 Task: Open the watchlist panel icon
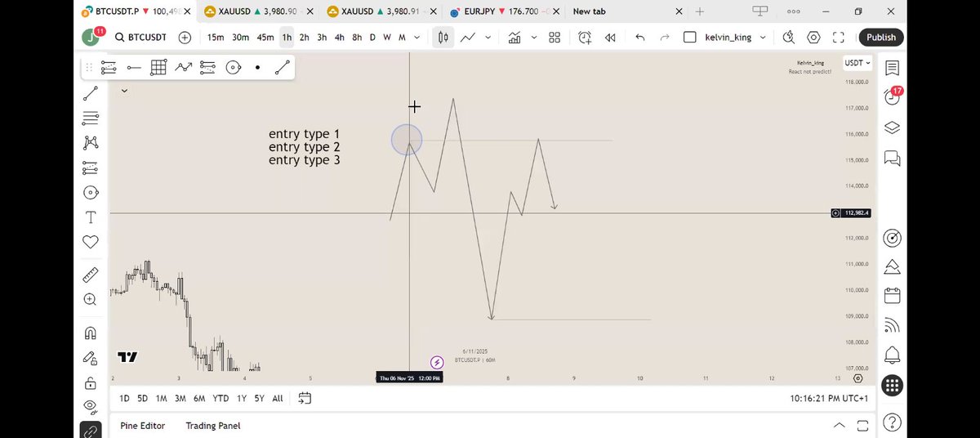coord(892,69)
